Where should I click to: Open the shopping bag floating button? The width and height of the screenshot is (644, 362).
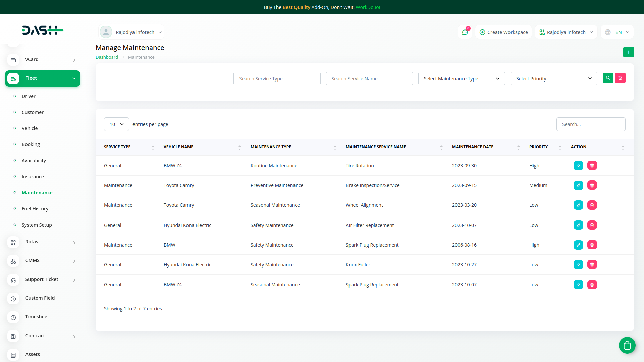[x=627, y=345]
